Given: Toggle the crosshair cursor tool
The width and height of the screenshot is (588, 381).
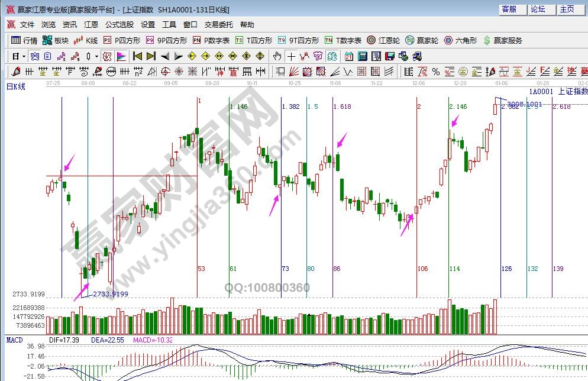Looking at the screenshot, I should click(291, 56).
